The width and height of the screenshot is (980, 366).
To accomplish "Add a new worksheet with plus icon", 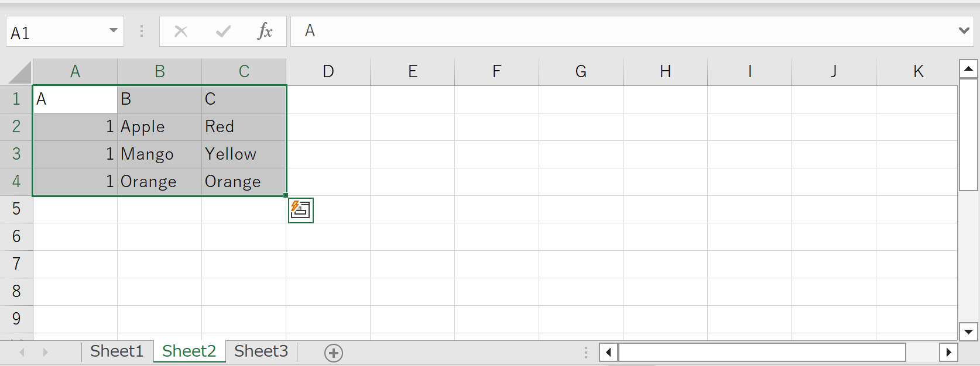I will (333, 352).
